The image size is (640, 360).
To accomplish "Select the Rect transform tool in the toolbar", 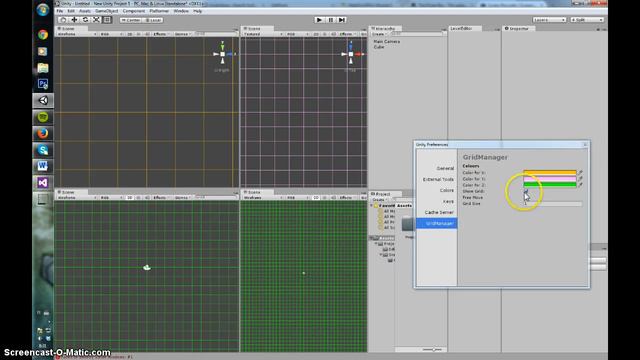I will tap(107, 20).
